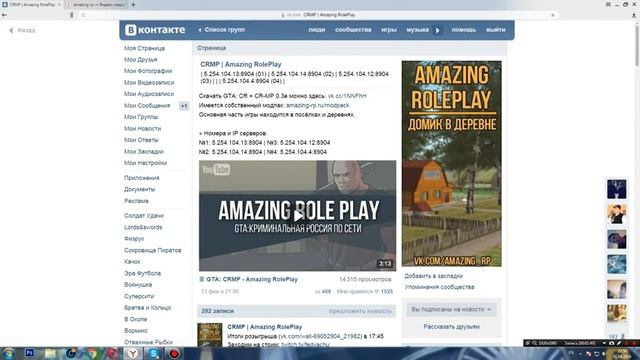Expand more header menu arrow after музыка
Screen dimensions: 640x360
click(x=438, y=30)
